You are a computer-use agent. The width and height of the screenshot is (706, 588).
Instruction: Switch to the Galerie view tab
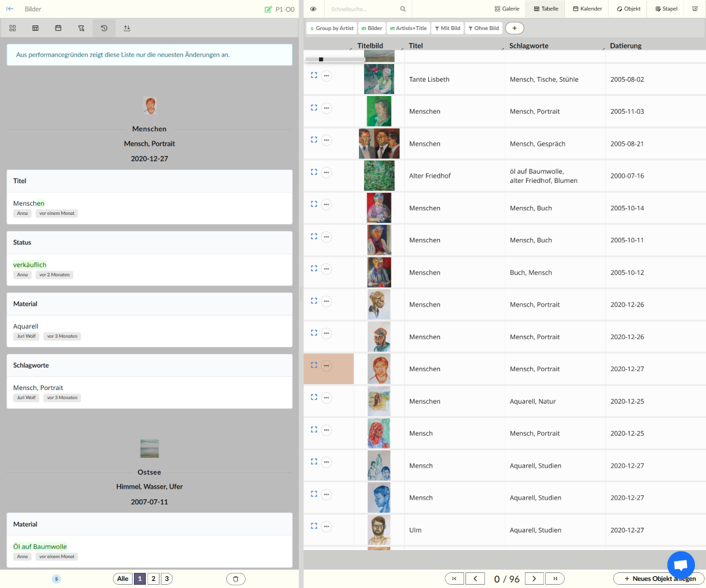point(507,9)
